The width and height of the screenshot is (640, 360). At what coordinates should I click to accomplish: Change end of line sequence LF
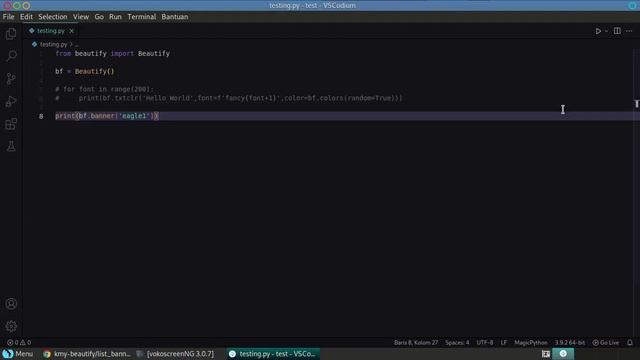pyautogui.click(x=504, y=343)
